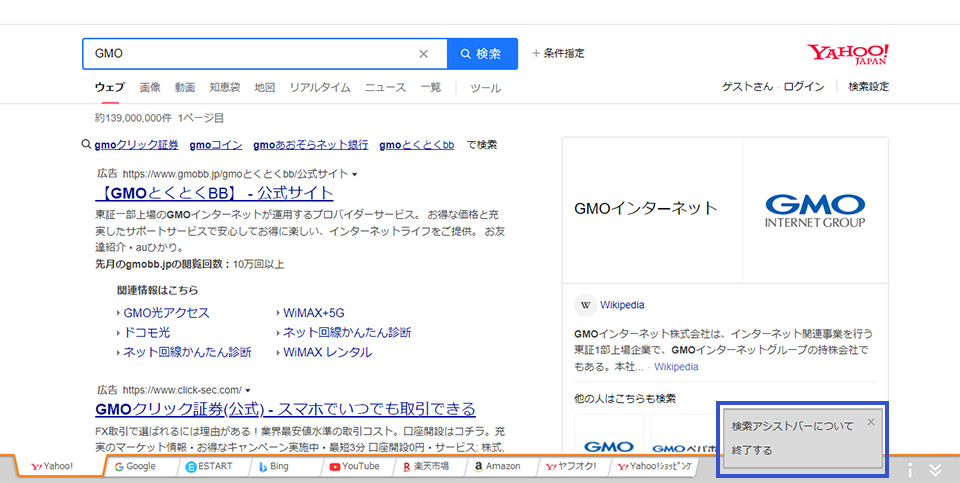
Task: Click the blue 検索 search button
Action: click(482, 54)
